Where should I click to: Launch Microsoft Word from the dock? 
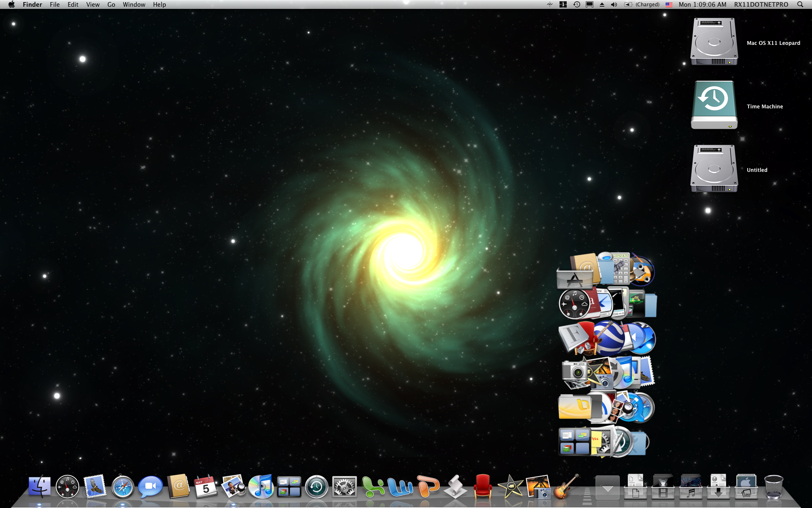[400, 487]
